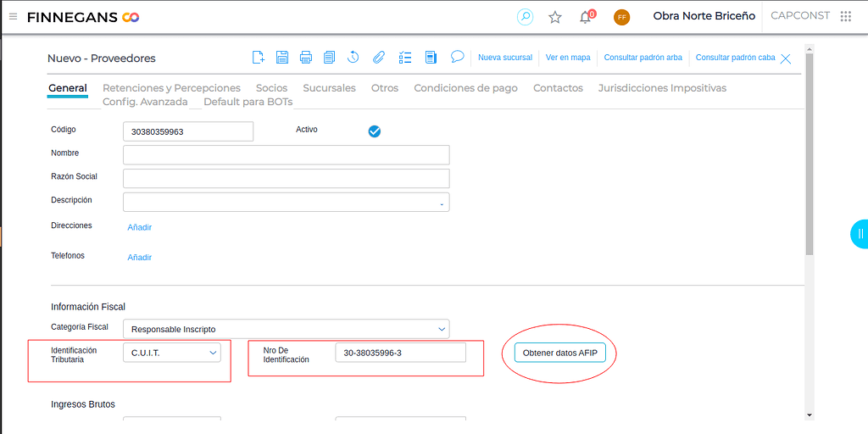This screenshot has width=868, height=434.
Task: Save the provider with the floppy disk icon
Action: pyautogui.click(x=282, y=58)
